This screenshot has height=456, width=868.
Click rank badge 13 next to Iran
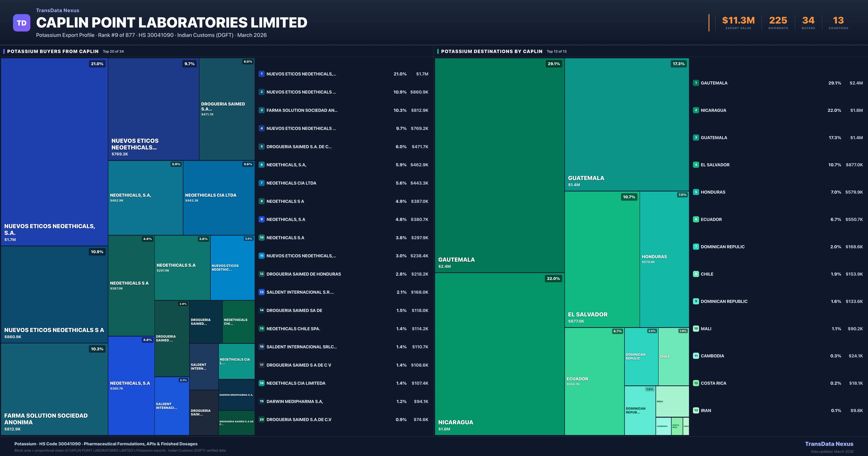point(696,410)
